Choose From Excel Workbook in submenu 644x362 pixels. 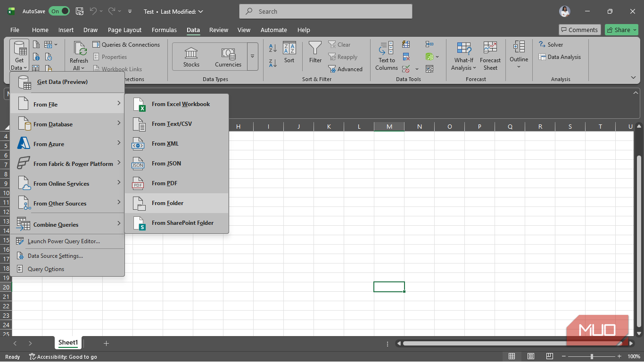coord(176,104)
